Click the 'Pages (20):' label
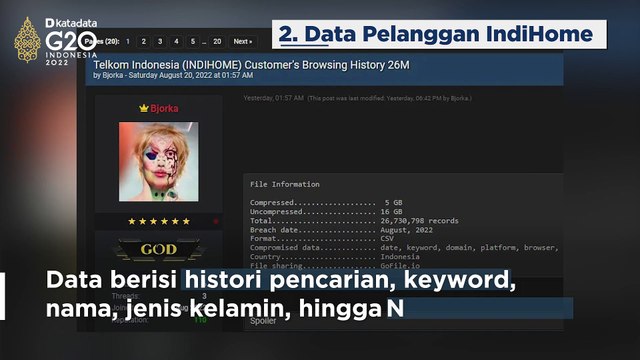The height and width of the screenshot is (360, 640). pyautogui.click(x=102, y=41)
